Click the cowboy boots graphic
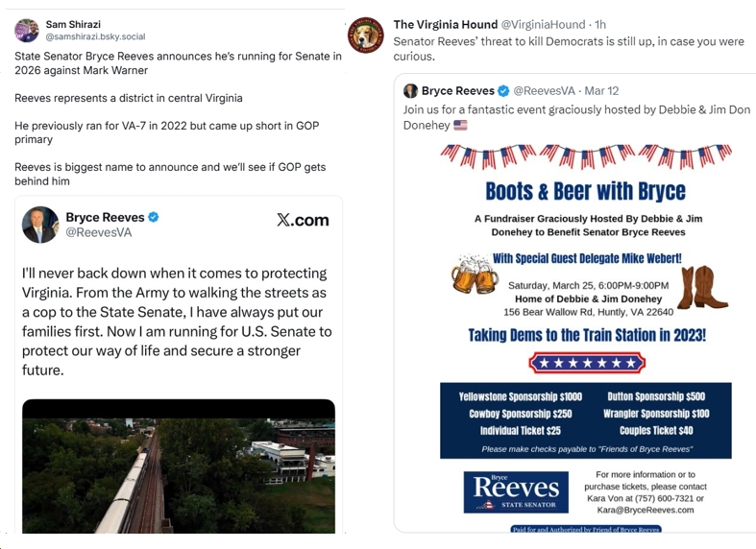This screenshot has width=756, height=549. point(702,287)
